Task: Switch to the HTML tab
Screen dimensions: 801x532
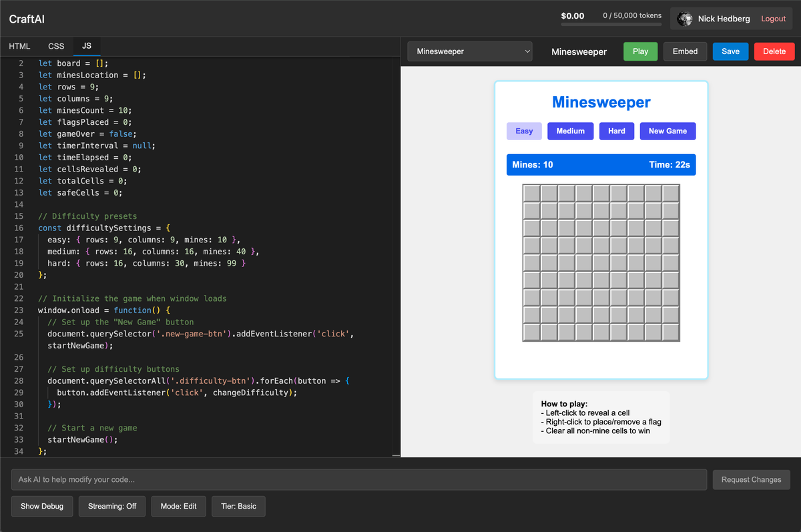Action: pyautogui.click(x=19, y=46)
